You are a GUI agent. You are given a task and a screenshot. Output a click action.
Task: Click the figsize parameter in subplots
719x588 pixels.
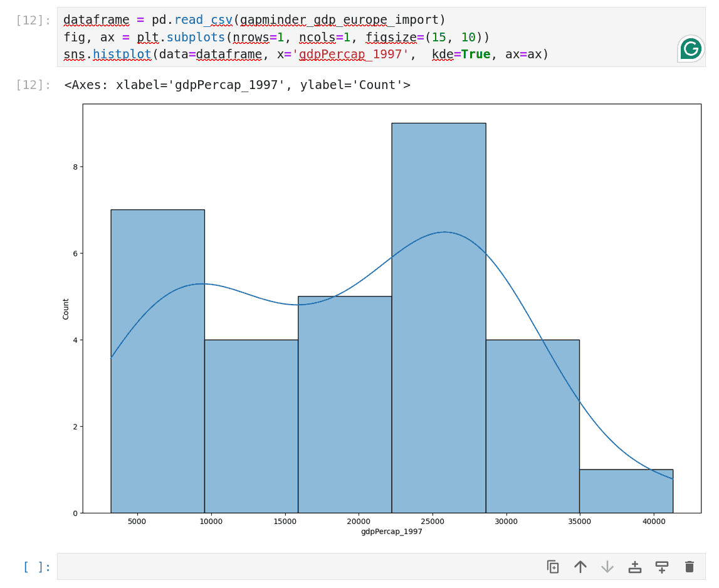click(x=391, y=37)
